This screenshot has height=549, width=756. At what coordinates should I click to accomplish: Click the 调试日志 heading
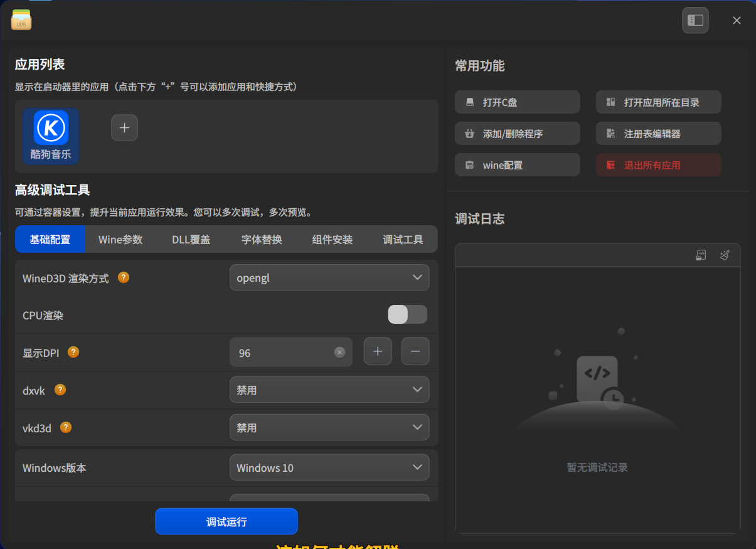click(x=480, y=218)
